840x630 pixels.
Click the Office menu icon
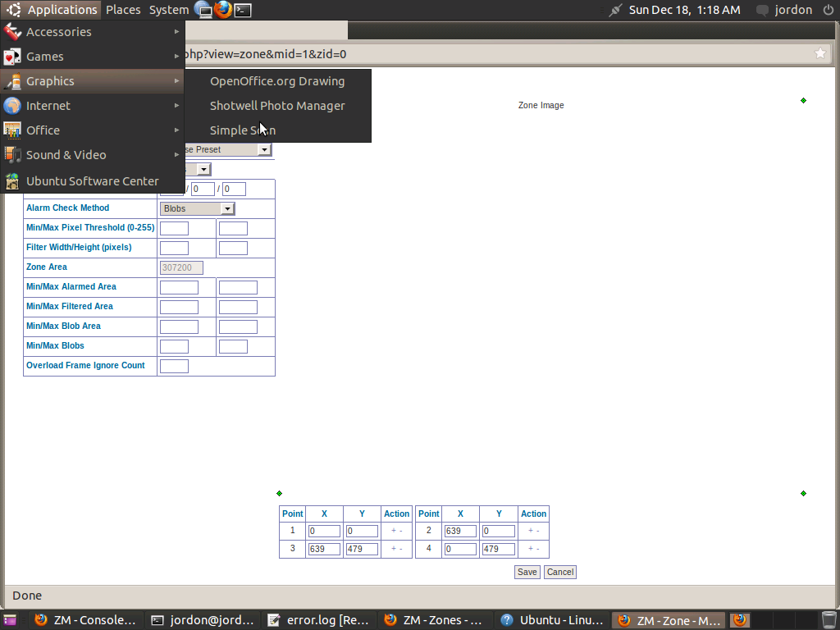pyautogui.click(x=12, y=130)
